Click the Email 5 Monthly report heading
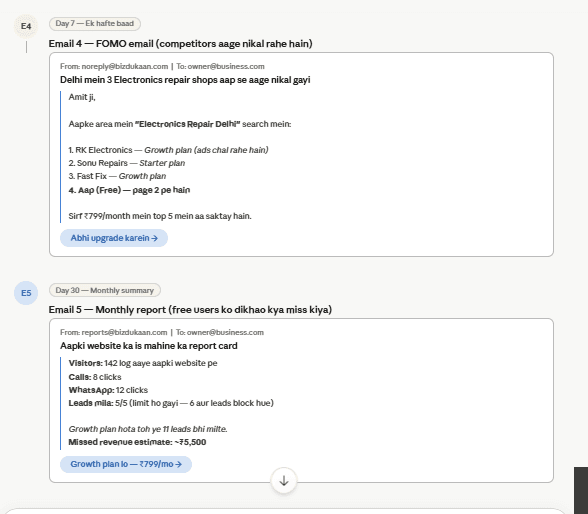588x514 pixels. click(190, 310)
